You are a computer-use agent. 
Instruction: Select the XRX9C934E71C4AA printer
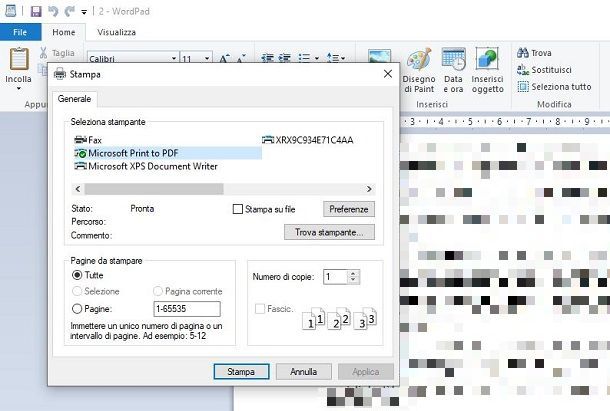pyautogui.click(x=308, y=140)
